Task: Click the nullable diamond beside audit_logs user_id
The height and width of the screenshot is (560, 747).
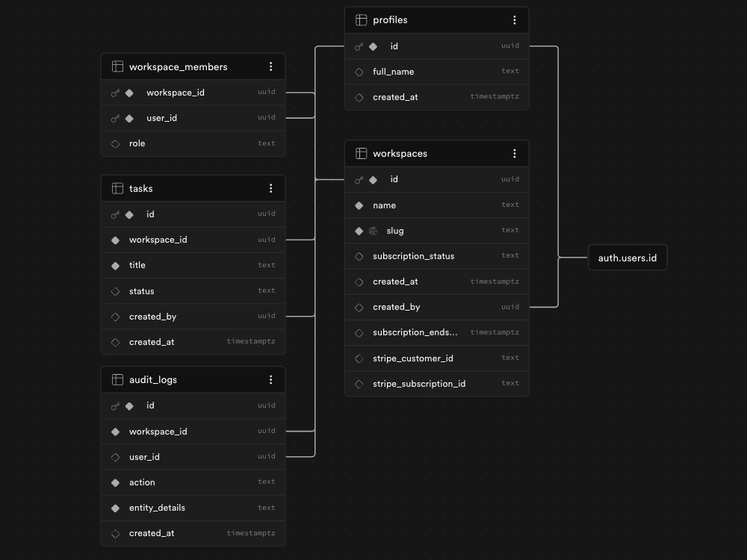Action: click(115, 457)
